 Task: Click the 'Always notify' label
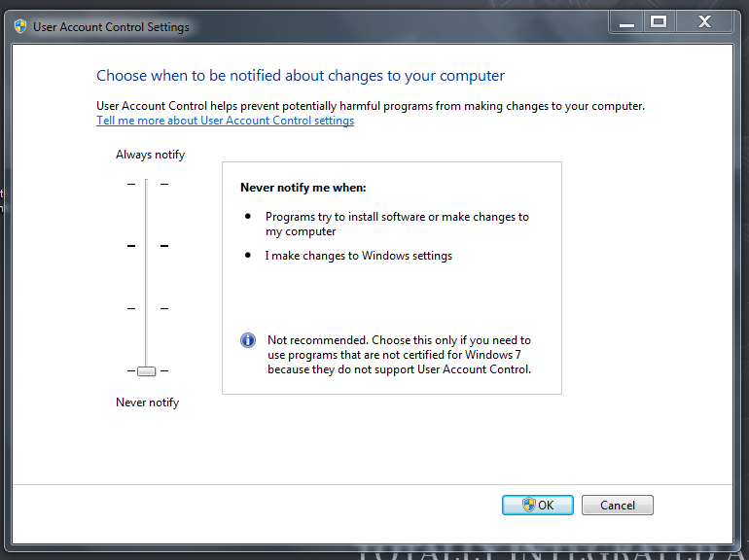tap(150, 155)
